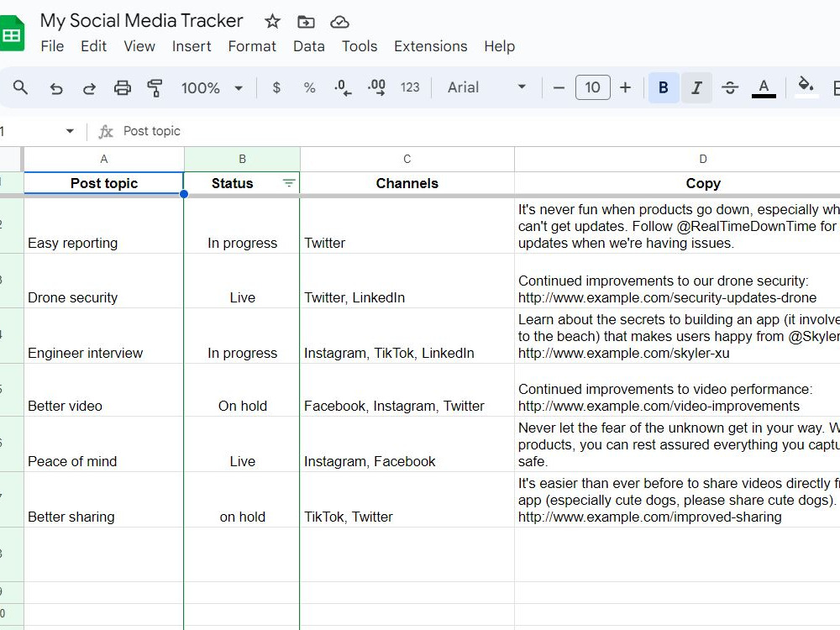Image resolution: width=840 pixels, height=630 pixels.
Task: Open the View menu
Action: coord(139,46)
